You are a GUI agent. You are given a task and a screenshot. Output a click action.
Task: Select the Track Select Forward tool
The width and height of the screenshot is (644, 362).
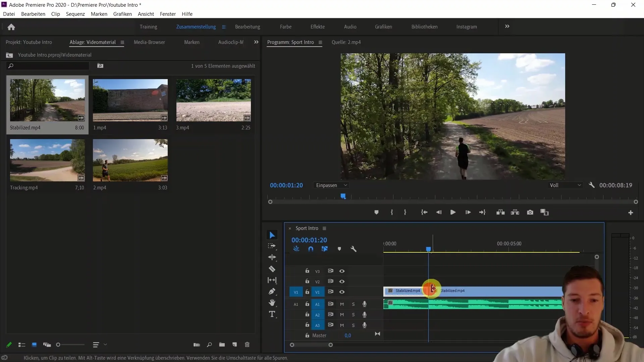click(272, 246)
